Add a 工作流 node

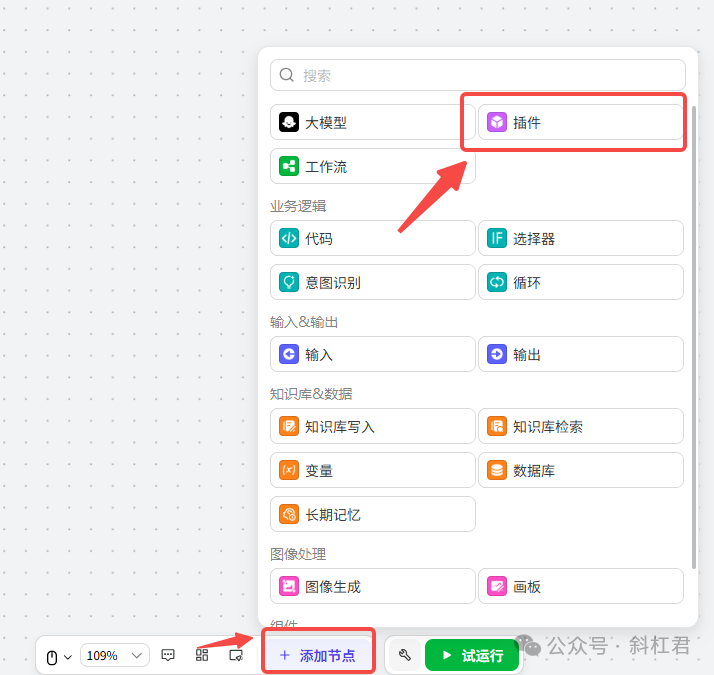point(372,166)
